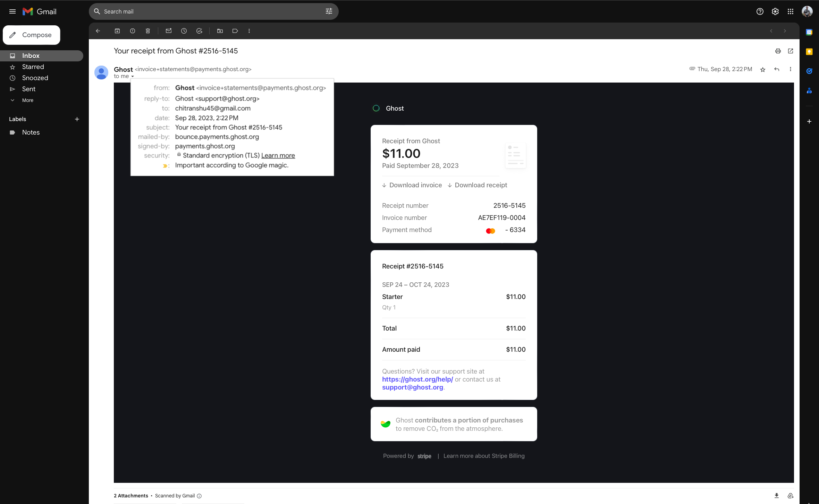Archive this email

coord(117,31)
